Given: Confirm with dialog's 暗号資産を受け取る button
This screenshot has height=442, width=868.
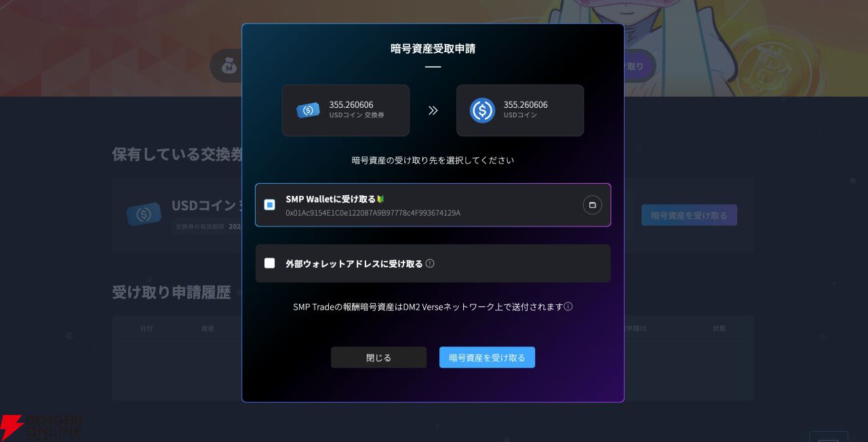Looking at the screenshot, I should coord(487,357).
